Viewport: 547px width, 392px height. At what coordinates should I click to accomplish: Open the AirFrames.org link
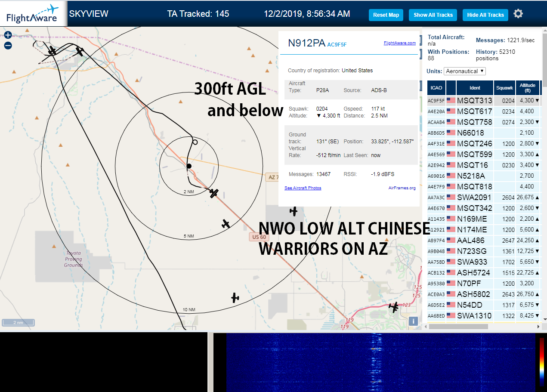tap(402, 188)
